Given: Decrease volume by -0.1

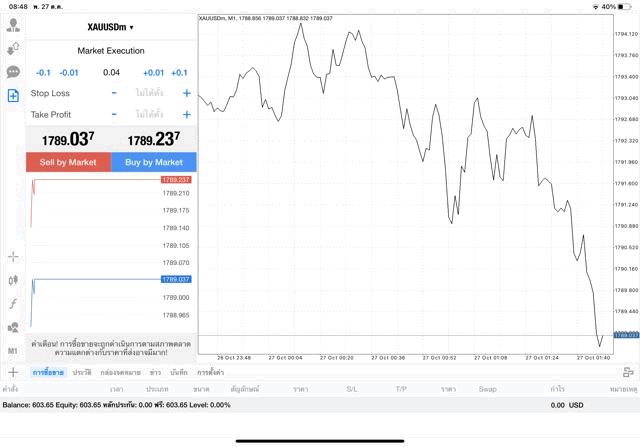Looking at the screenshot, I should coord(43,72).
